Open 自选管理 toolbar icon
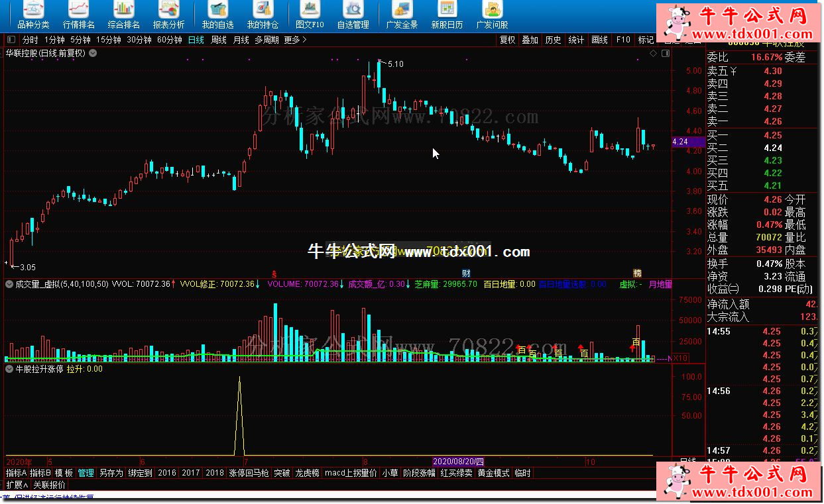The height and width of the screenshot is (504, 824). [353, 15]
